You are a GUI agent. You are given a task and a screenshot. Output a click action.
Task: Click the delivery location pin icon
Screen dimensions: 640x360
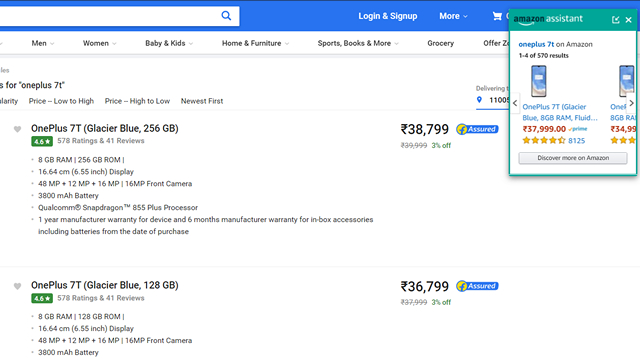tap(479, 100)
